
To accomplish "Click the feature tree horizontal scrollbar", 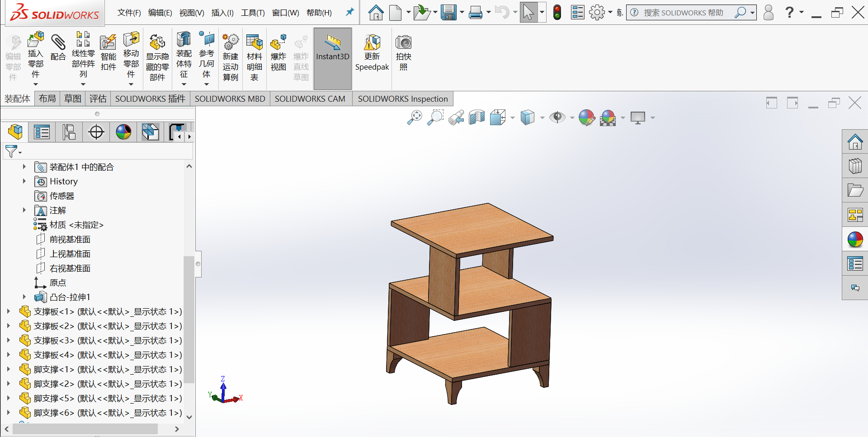I will coord(86,429).
